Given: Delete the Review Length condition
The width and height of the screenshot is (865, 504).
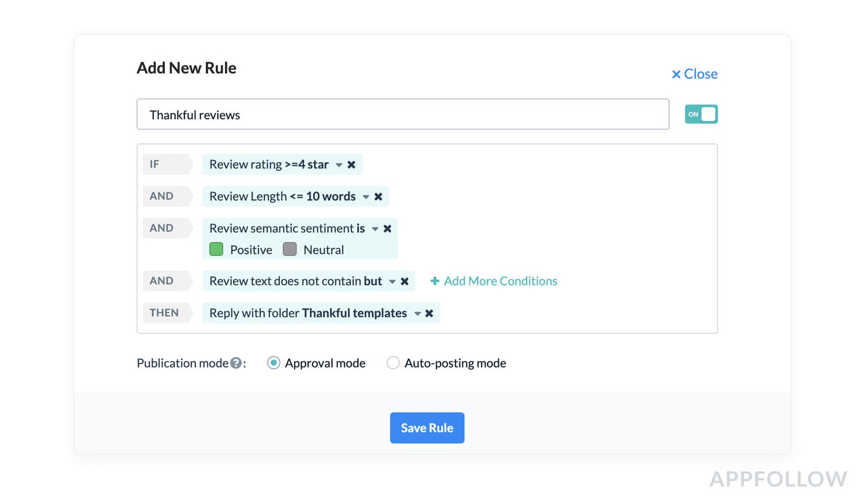Looking at the screenshot, I should tap(379, 197).
